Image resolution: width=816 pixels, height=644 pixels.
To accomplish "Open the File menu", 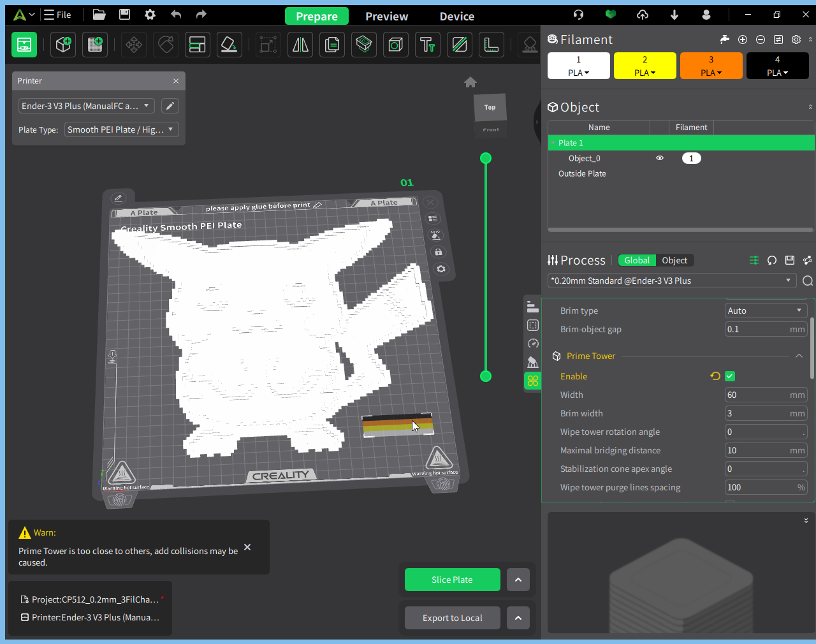I will pos(57,15).
